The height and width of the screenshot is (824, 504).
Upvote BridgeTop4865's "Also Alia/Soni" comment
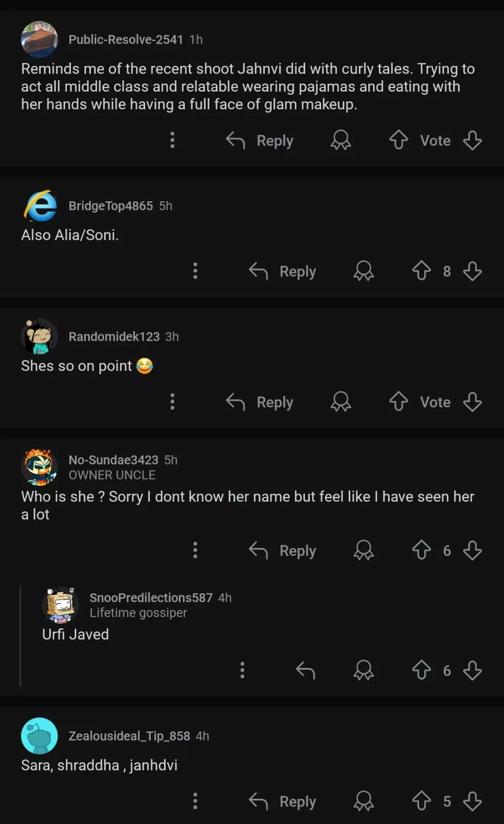(421, 271)
